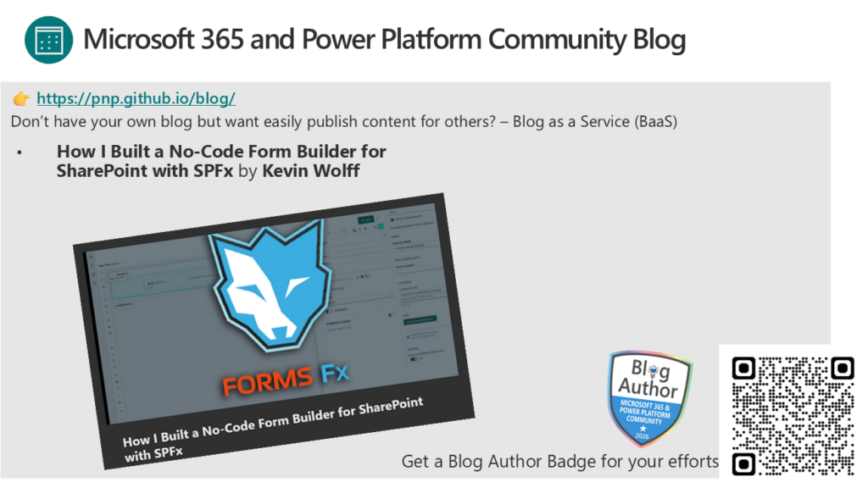Click the orange FORMS logo text
868x488 pixels.
tap(268, 382)
